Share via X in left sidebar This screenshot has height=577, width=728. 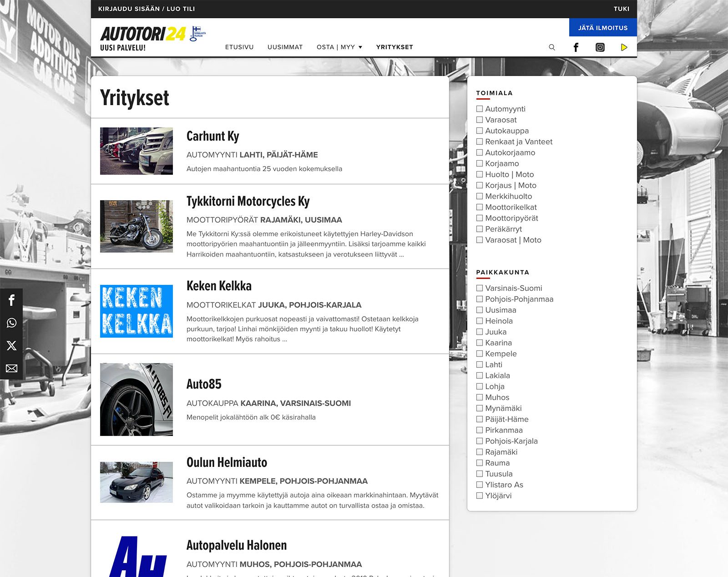point(11,345)
